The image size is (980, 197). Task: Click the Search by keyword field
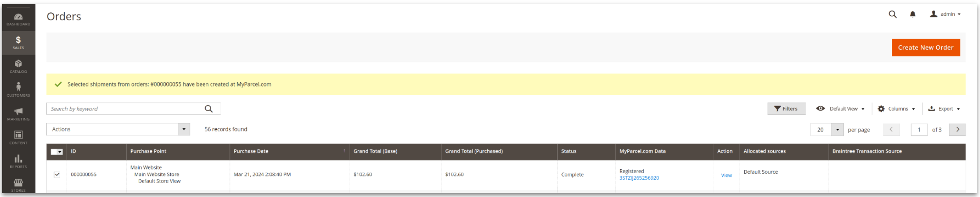coord(125,109)
